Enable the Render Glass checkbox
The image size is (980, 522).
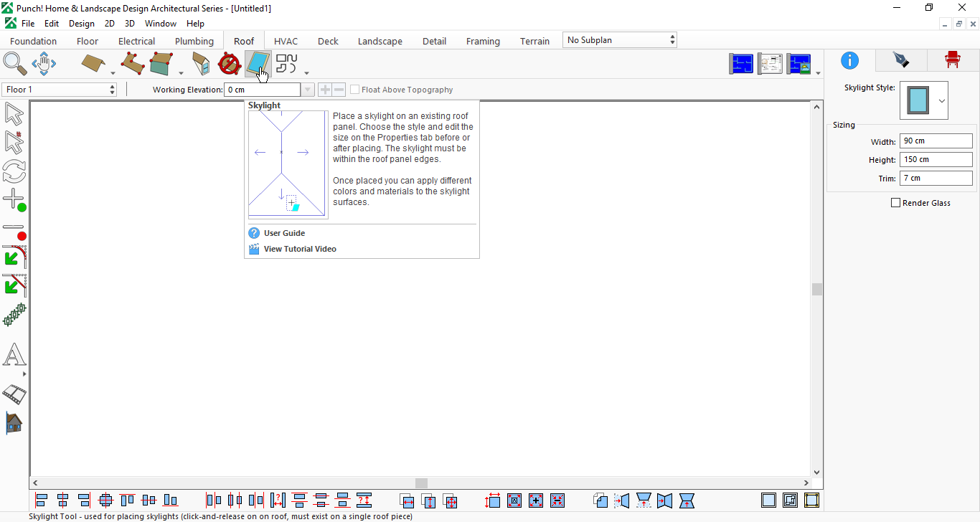tap(895, 203)
